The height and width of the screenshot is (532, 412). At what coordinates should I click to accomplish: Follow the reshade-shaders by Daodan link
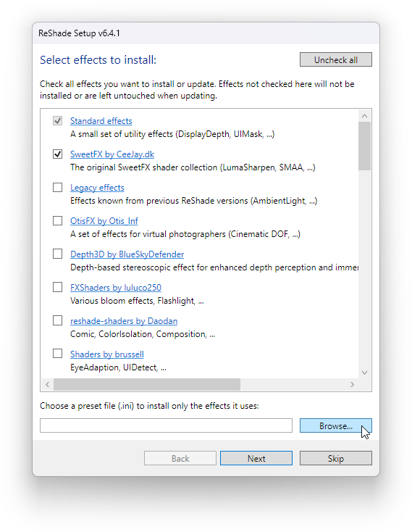pos(124,321)
